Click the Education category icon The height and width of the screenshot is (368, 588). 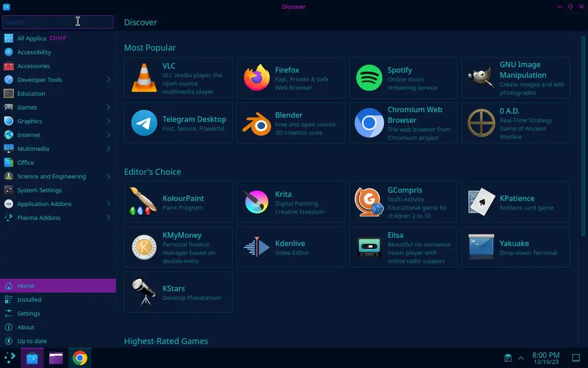[x=9, y=93]
